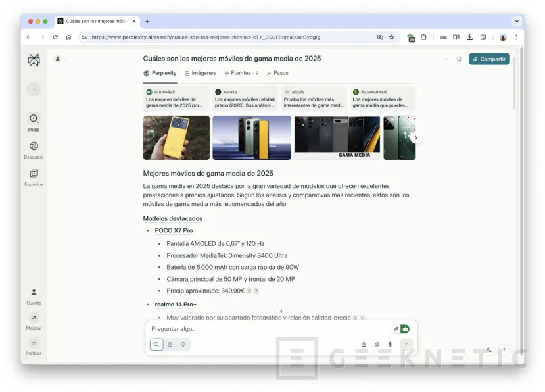
Task: Switch to the Fuentes tab
Action: 241,73
